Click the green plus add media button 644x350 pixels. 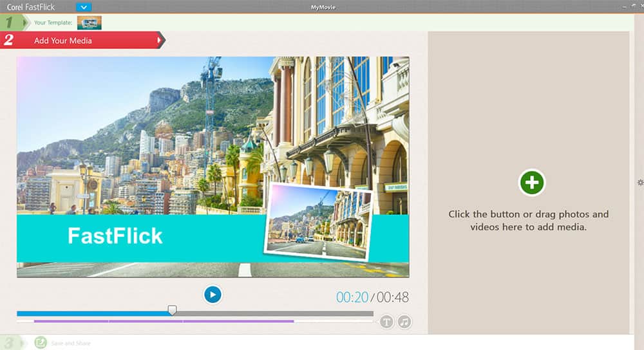(x=531, y=182)
